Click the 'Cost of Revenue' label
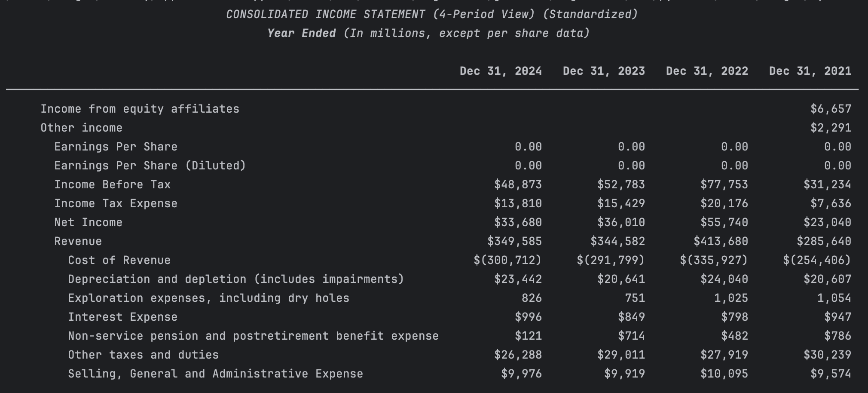The width and height of the screenshot is (868, 393). [119, 260]
